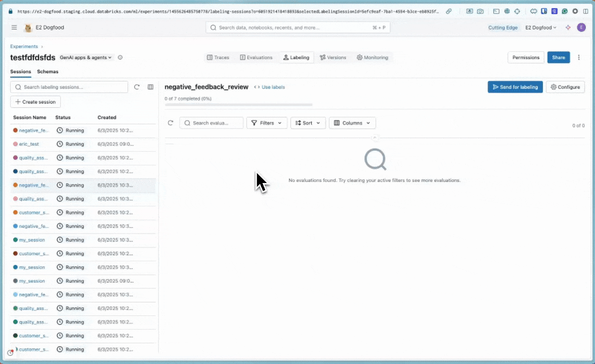Viewport: 595px width, 364px height.
Task: Click the Cutting Edge label
Action: [502, 27]
